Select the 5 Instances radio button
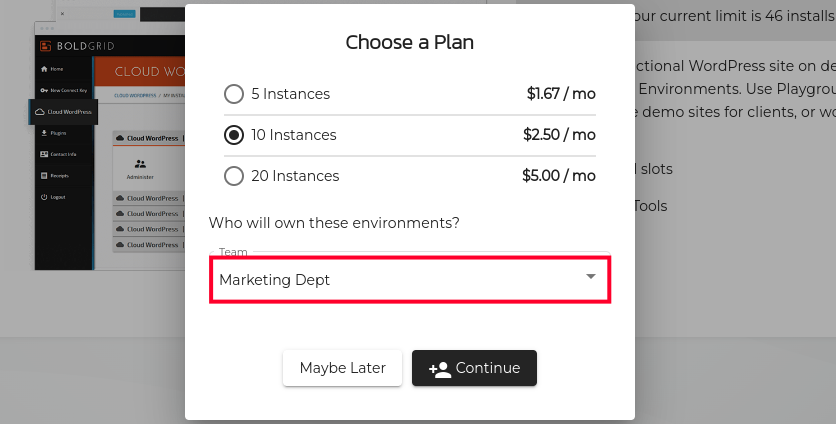 point(234,94)
